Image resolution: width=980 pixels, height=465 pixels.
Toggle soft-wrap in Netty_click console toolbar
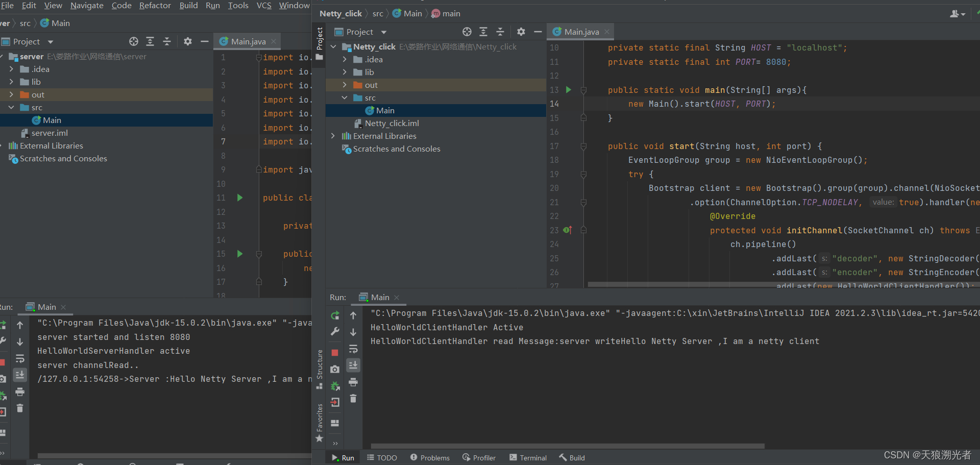point(353,349)
